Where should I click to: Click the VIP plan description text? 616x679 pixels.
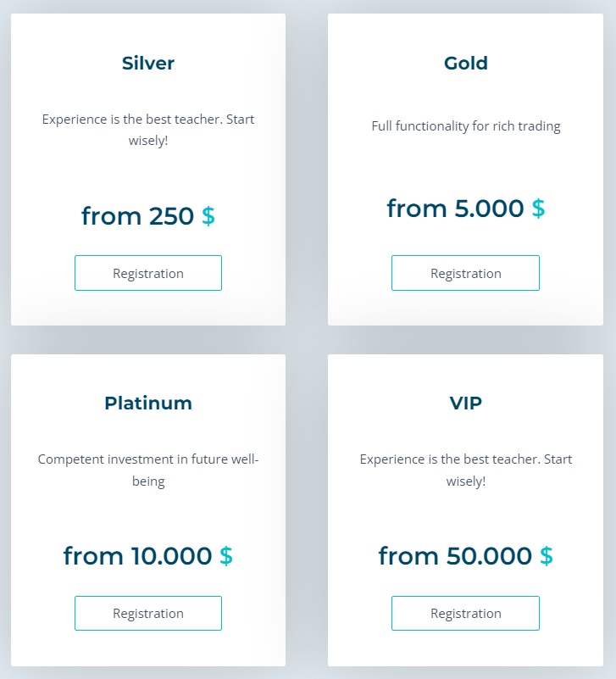coord(465,471)
